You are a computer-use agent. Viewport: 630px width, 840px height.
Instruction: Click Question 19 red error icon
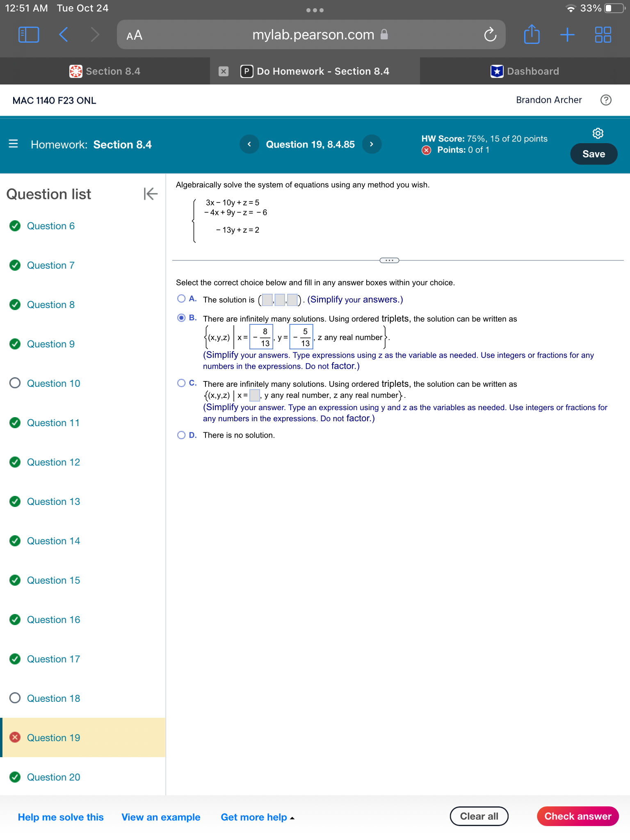pos(15,737)
